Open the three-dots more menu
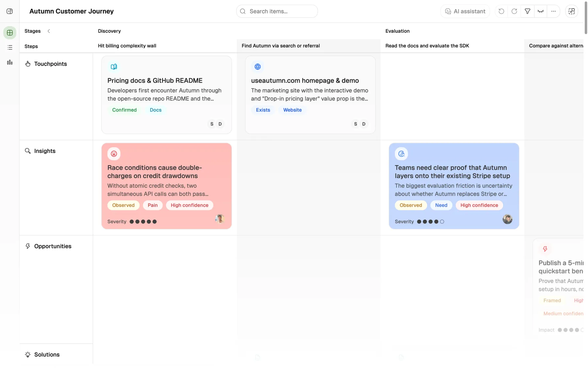This screenshot has width=588, height=368. tap(553, 11)
